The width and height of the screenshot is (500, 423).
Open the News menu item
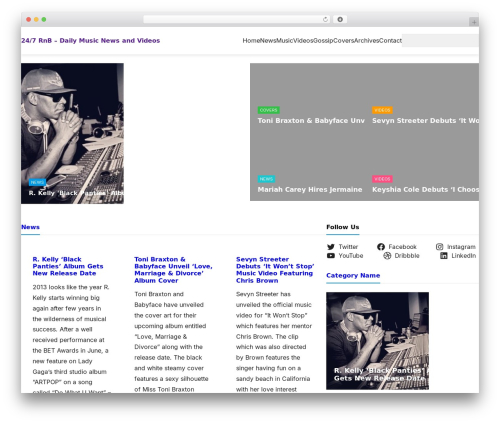click(x=268, y=40)
